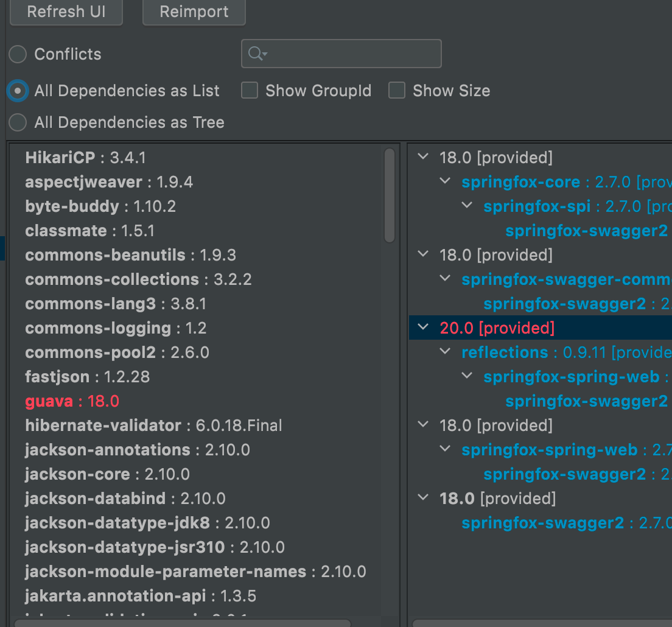Collapse the springfox-swagger-common node
Image resolution: width=672 pixels, height=627 pixels.
click(x=446, y=279)
